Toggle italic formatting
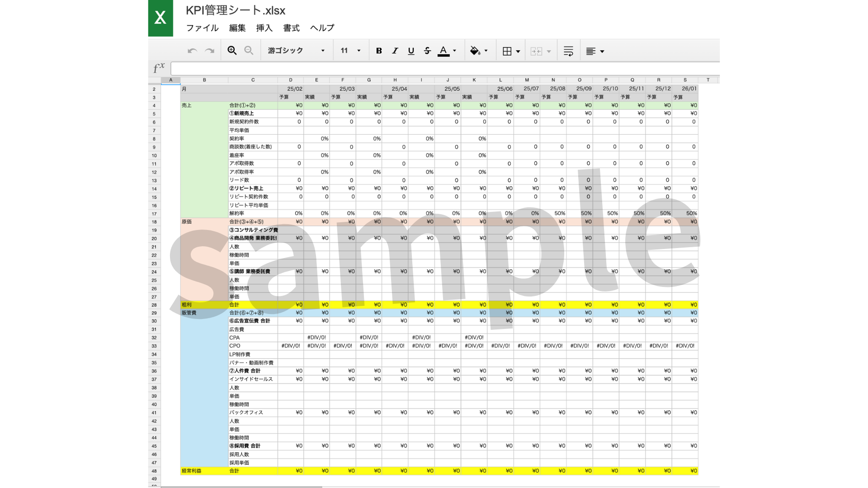The image size is (868, 488). click(395, 51)
